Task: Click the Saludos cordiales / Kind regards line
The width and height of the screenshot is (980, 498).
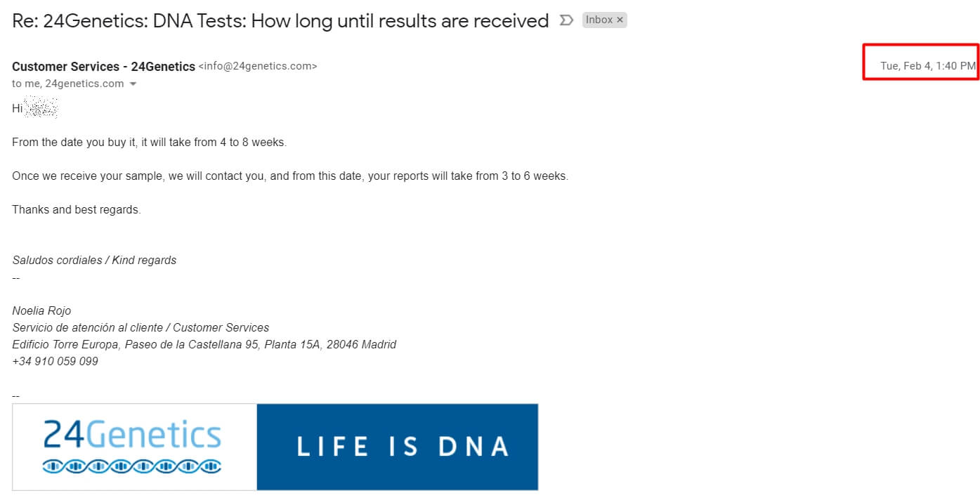Action: coord(94,261)
